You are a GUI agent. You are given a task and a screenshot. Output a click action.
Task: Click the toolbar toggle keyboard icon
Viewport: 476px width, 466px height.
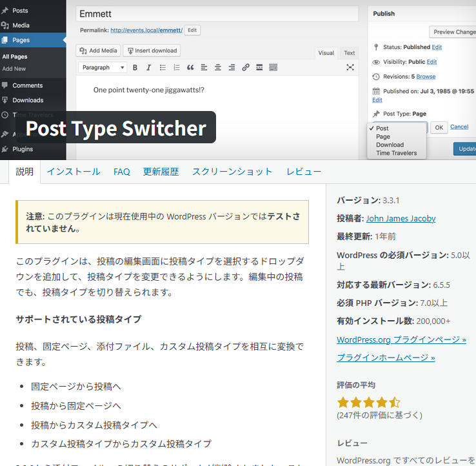[273, 67]
